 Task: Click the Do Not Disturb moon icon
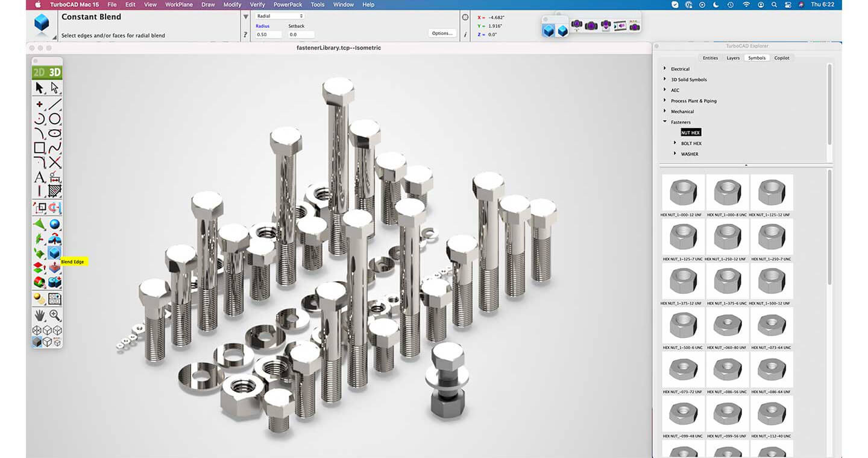717,4
